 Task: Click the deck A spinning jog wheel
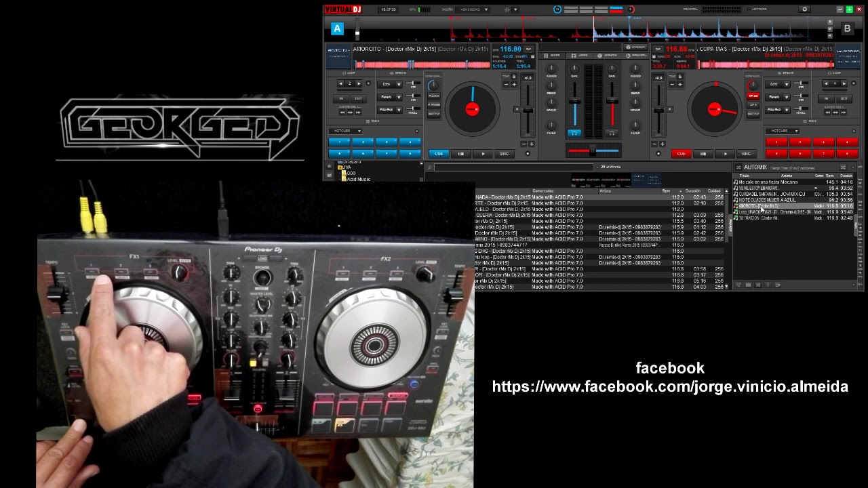pyautogui.click(x=473, y=108)
